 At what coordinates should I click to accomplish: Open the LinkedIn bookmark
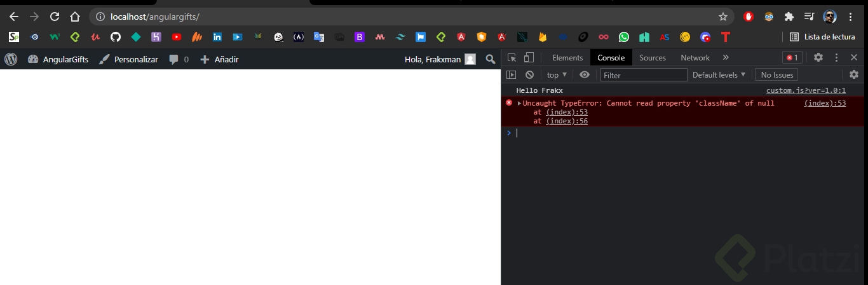217,37
